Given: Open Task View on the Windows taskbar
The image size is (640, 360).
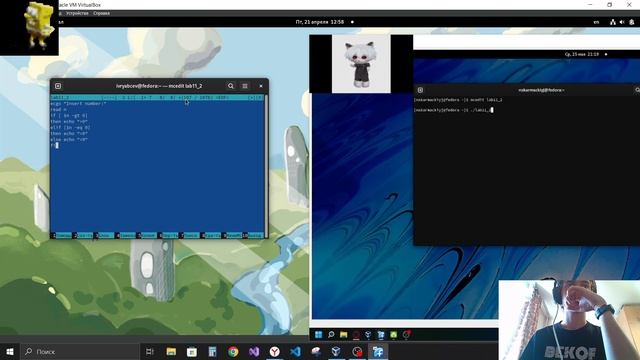Looking at the screenshot, I should [150, 351].
